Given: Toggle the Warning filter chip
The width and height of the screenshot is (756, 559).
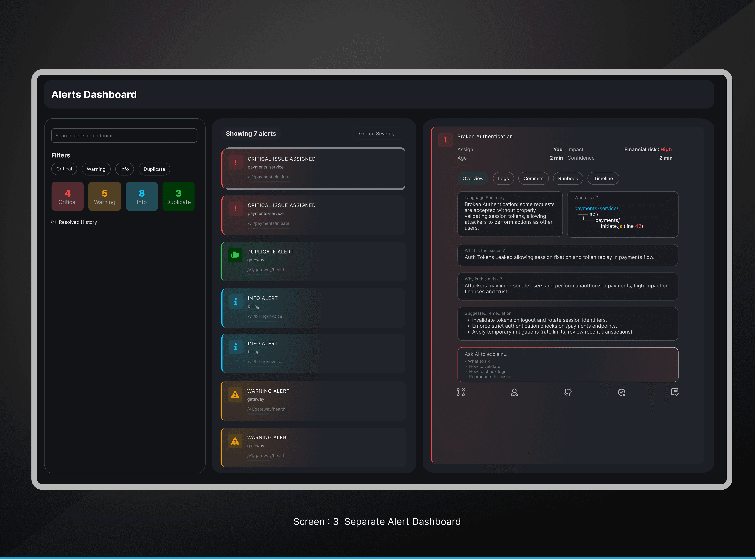Looking at the screenshot, I should (96, 169).
